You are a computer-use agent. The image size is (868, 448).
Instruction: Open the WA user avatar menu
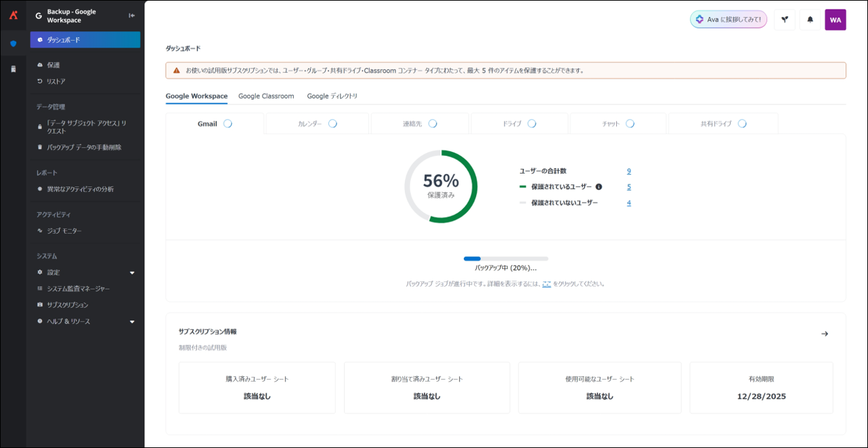835,20
